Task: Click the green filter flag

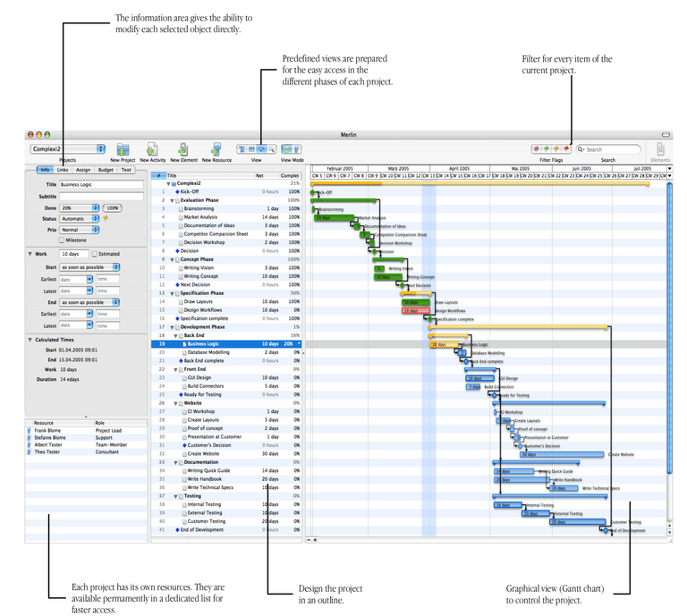Action: [547, 149]
